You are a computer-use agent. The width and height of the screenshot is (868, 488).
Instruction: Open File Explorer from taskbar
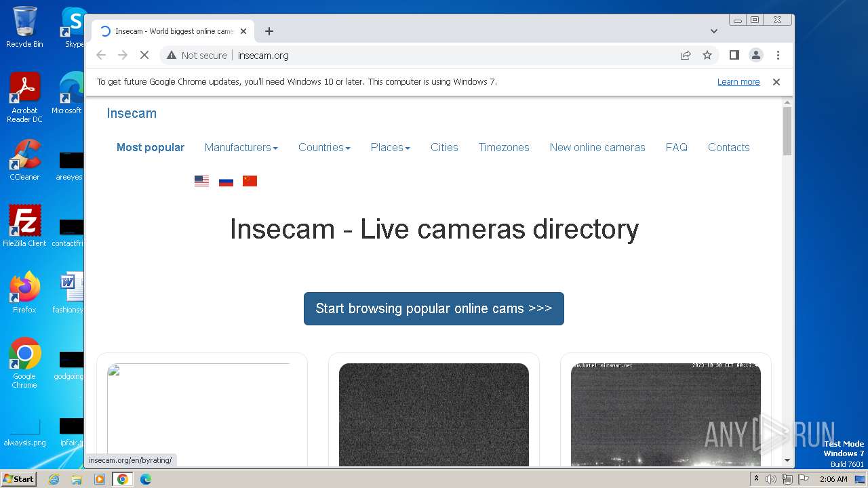click(x=77, y=479)
